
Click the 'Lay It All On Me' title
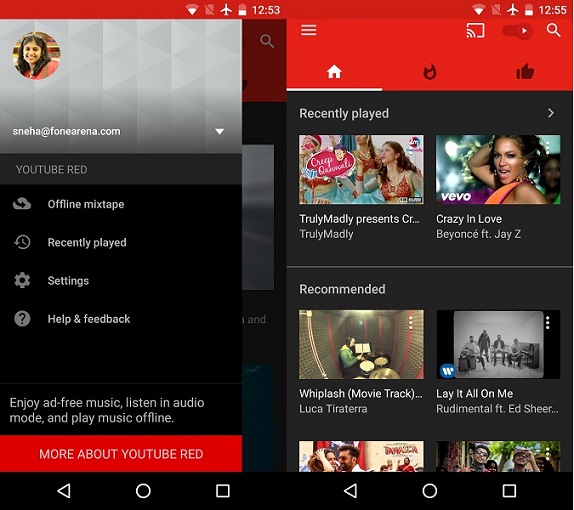[474, 394]
